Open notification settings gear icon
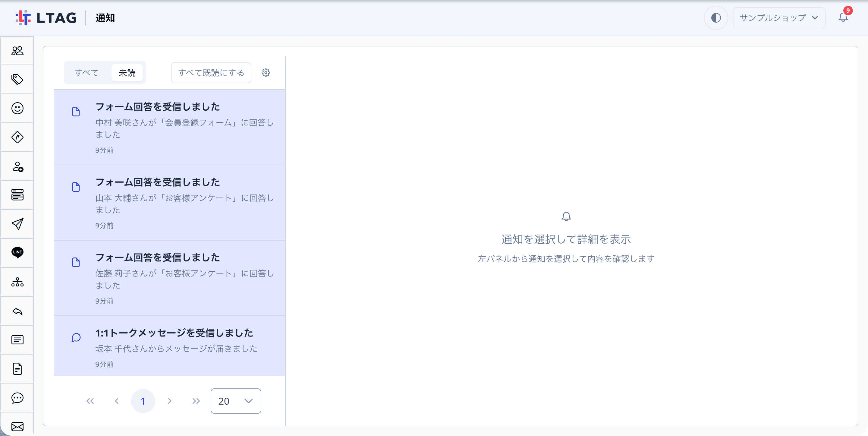 [x=266, y=72]
